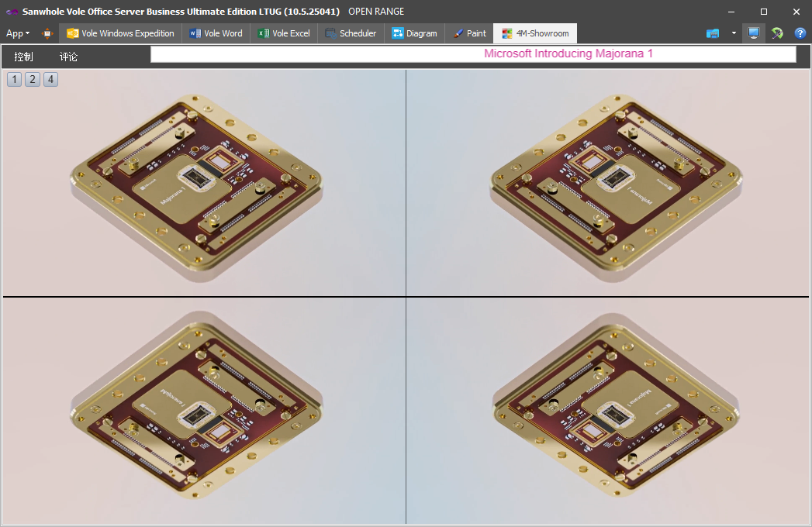Expand the small arrow dropdown next to folder icon

pyautogui.click(x=734, y=33)
